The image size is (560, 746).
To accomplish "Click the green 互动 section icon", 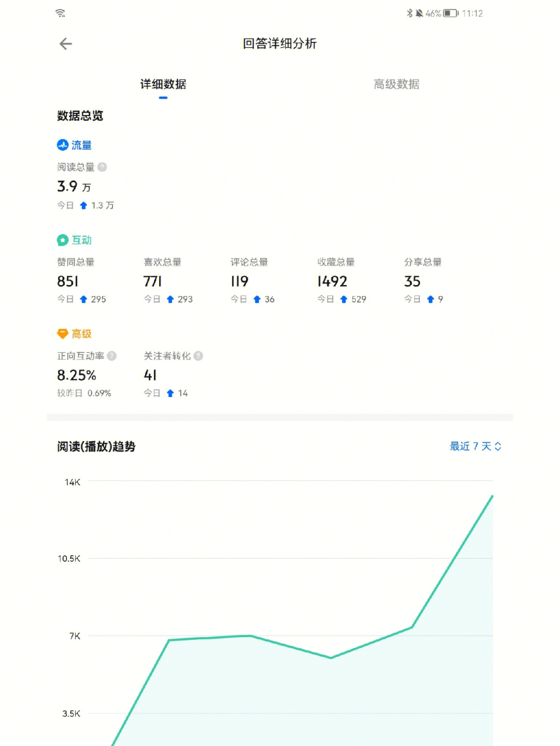I will tap(63, 240).
